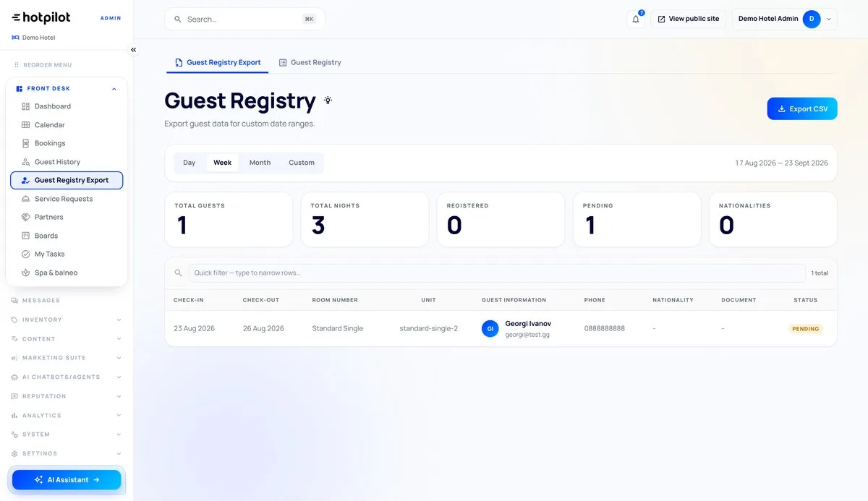Click the PENDING status badge

[805, 329]
